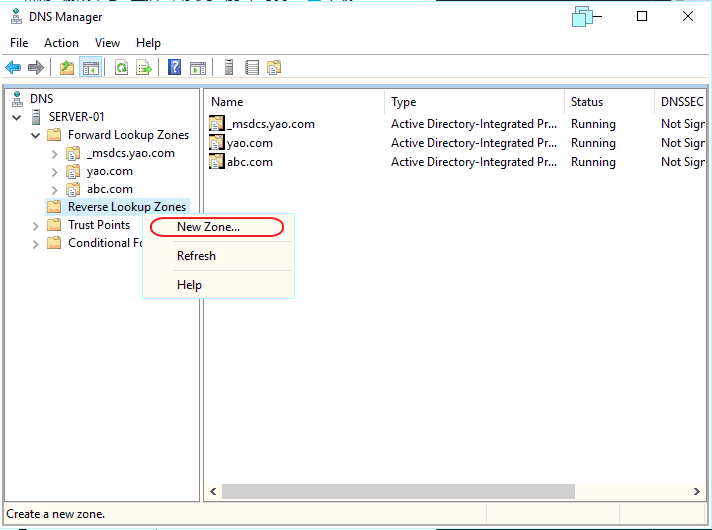Select SERVER-01 label in tree

[x=77, y=117]
